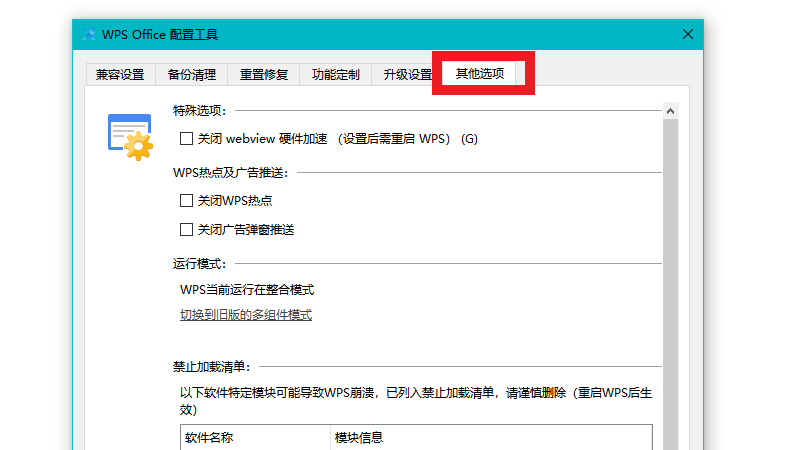Image resolution: width=800 pixels, height=450 pixels.
Task: Click the 禁止加载清单 section heading
Action: 211,367
